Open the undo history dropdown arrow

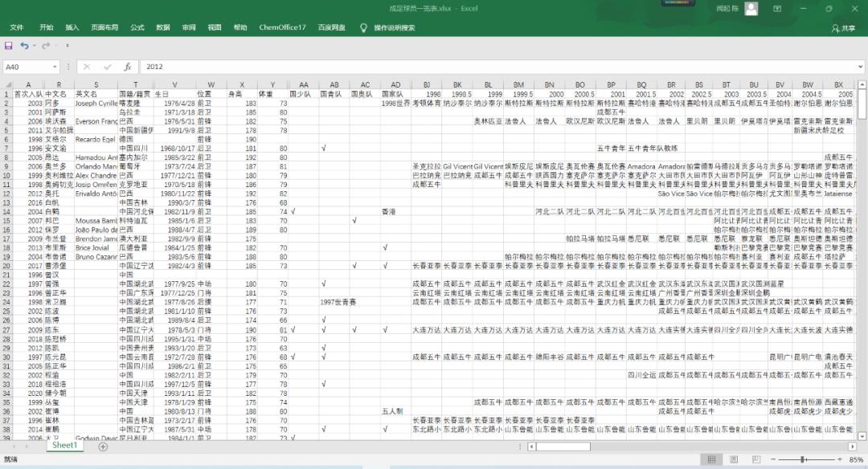pyautogui.click(x=34, y=46)
